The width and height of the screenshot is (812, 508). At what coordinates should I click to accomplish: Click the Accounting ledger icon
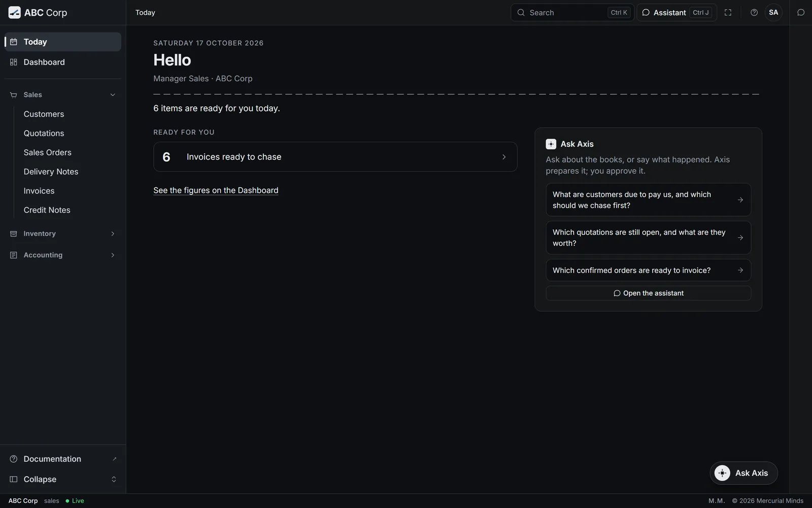[14, 255]
